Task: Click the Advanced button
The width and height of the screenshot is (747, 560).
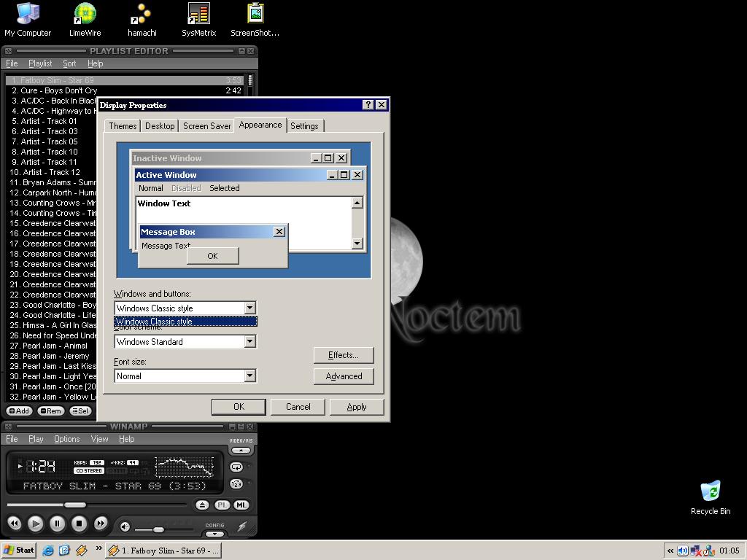Action: click(344, 376)
